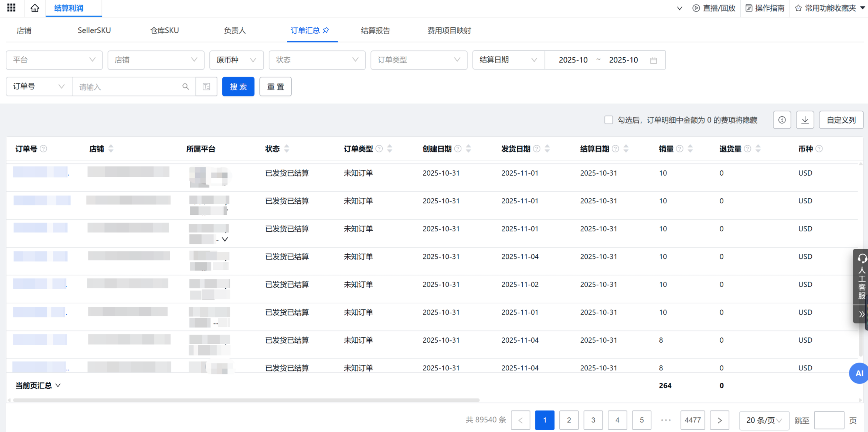868x432 pixels.
Task: Click the pin icon beside 订单汇总
Action: point(326,30)
